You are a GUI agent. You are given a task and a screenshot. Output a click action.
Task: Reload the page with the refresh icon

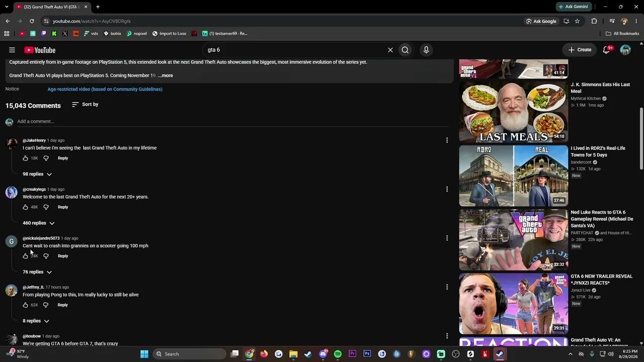(x=32, y=21)
